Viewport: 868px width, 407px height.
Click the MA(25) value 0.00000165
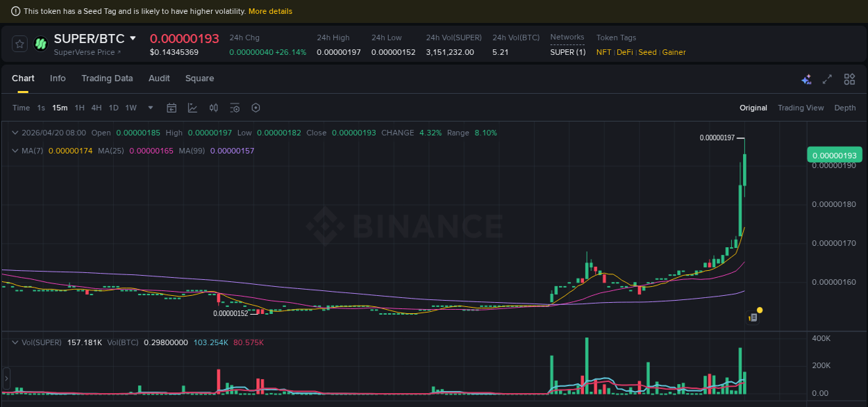(151, 151)
